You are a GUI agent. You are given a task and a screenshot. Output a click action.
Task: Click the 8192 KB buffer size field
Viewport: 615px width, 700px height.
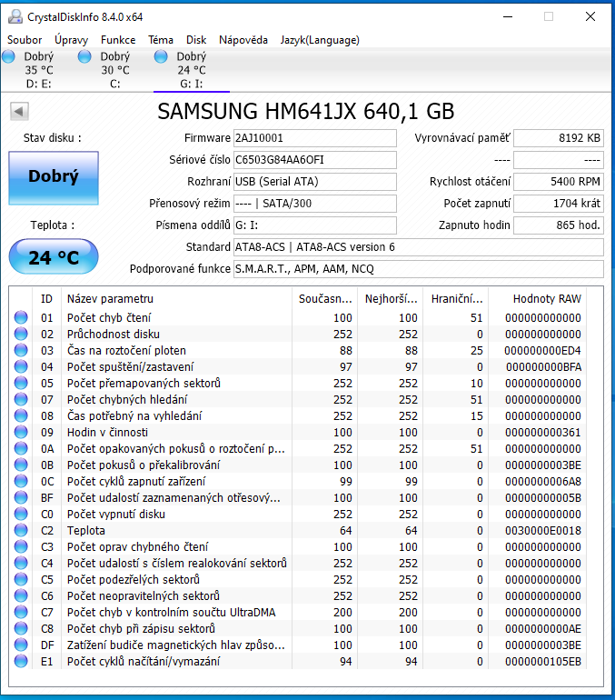(x=559, y=138)
